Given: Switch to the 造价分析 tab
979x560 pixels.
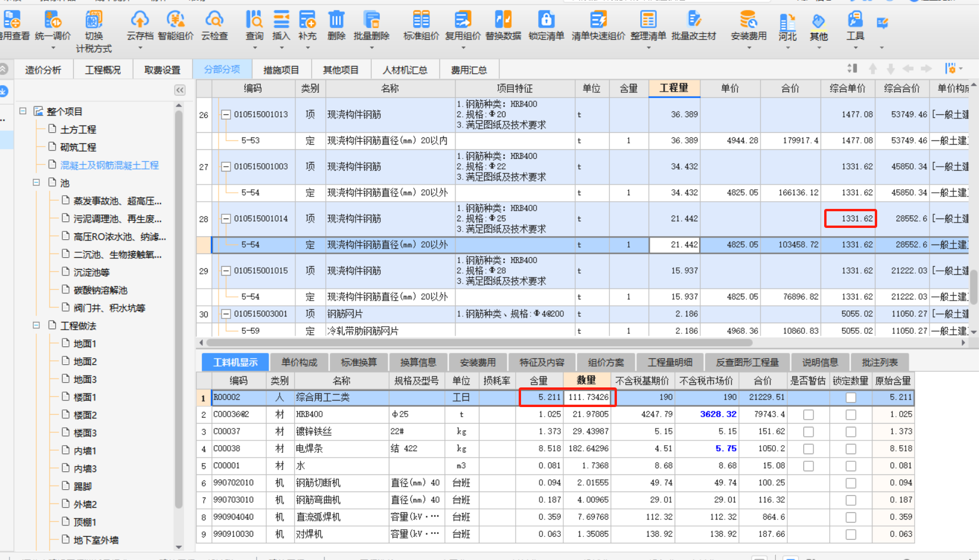Looking at the screenshot, I should (43, 70).
